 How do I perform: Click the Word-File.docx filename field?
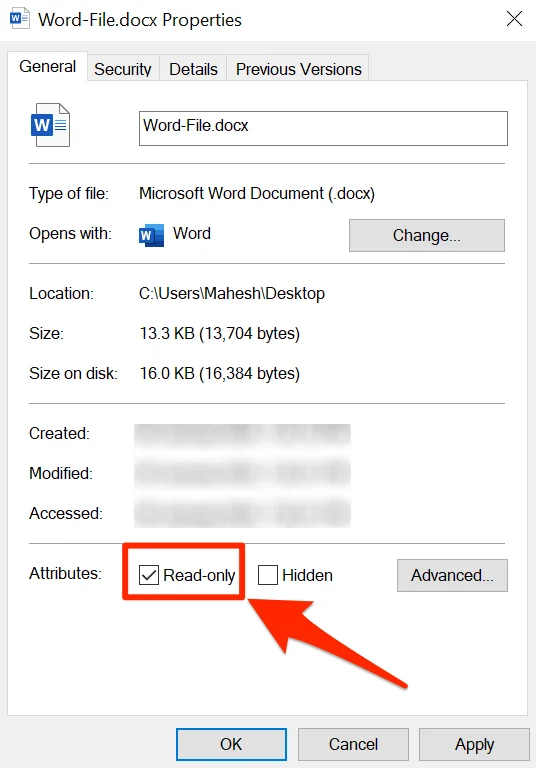(323, 128)
